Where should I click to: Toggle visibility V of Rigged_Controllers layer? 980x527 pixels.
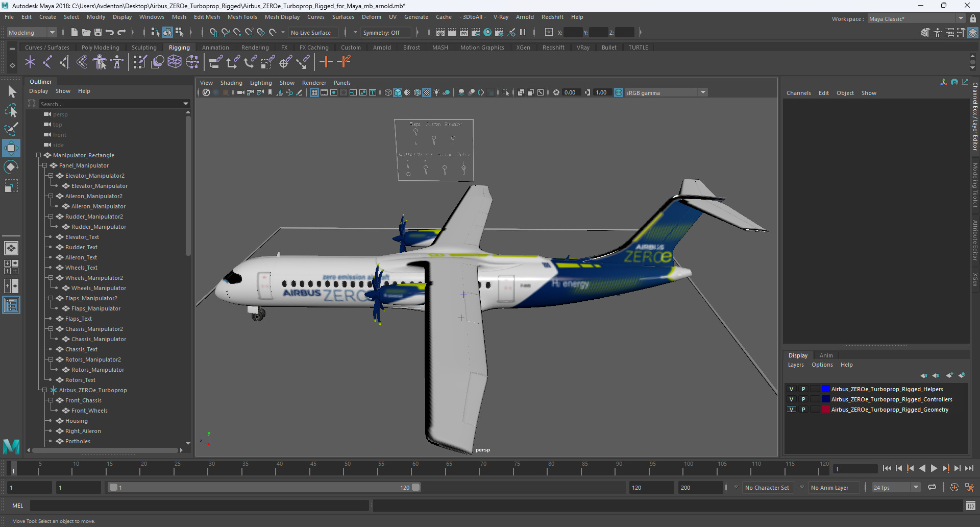pos(791,399)
